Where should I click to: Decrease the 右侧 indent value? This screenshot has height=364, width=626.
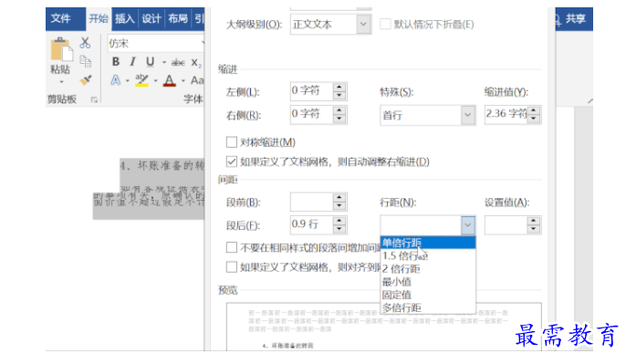click(x=339, y=119)
